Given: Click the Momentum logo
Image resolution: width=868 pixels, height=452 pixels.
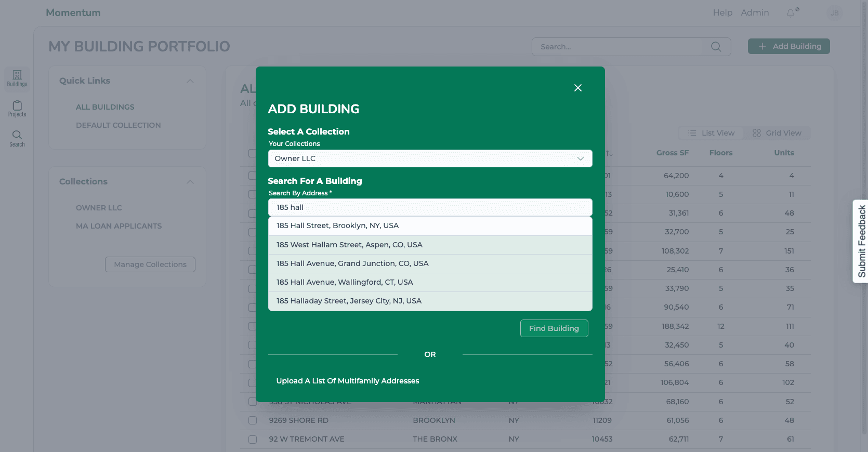Looking at the screenshot, I should click(73, 12).
